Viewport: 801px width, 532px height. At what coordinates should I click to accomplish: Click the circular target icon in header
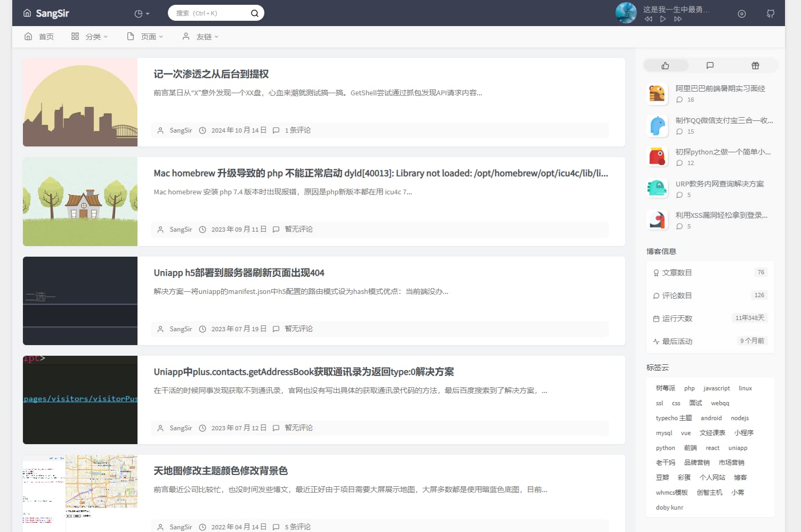[741, 14]
